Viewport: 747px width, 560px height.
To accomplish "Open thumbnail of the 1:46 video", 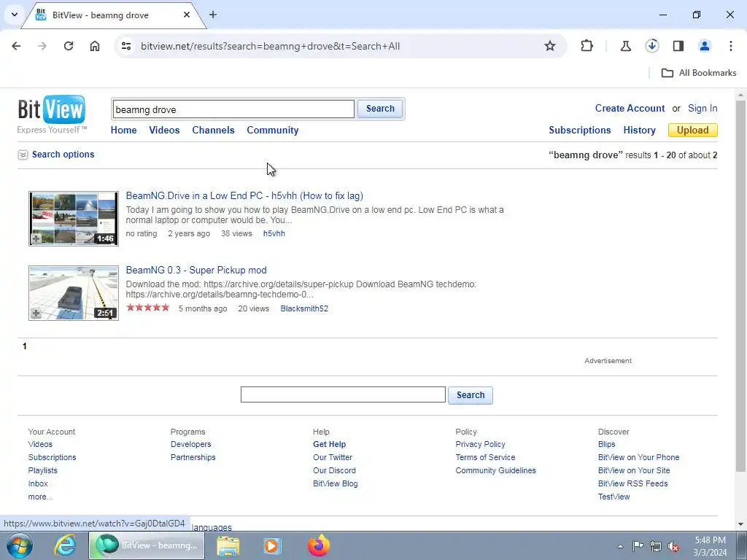I will pyautogui.click(x=74, y=219).
